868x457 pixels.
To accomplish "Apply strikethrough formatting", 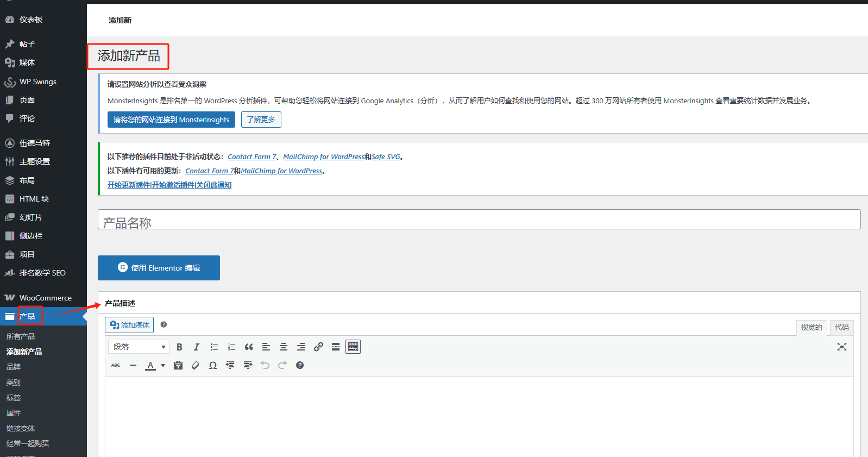I will point(116,365).
